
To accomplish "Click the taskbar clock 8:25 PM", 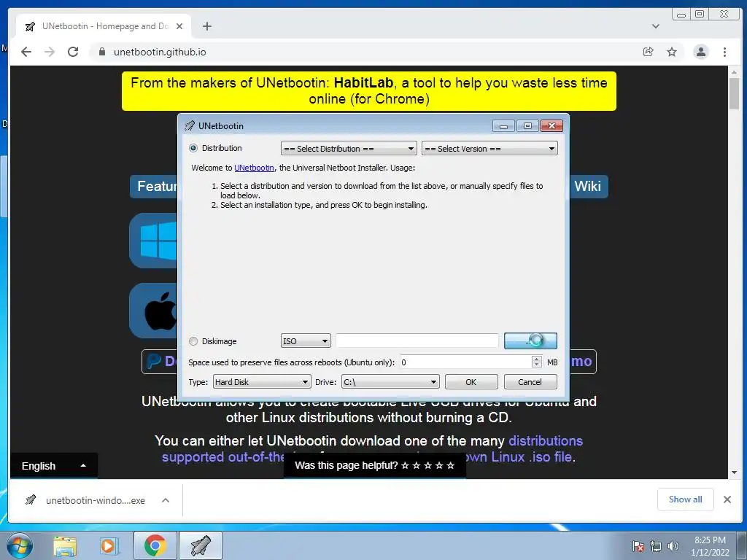I will click(710, 540).
